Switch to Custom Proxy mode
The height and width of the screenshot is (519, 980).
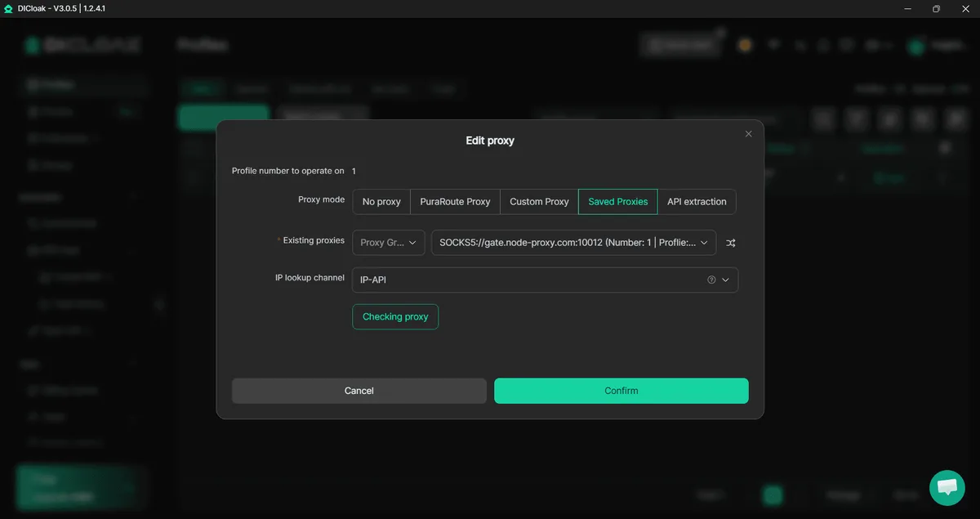pos(539,202)
